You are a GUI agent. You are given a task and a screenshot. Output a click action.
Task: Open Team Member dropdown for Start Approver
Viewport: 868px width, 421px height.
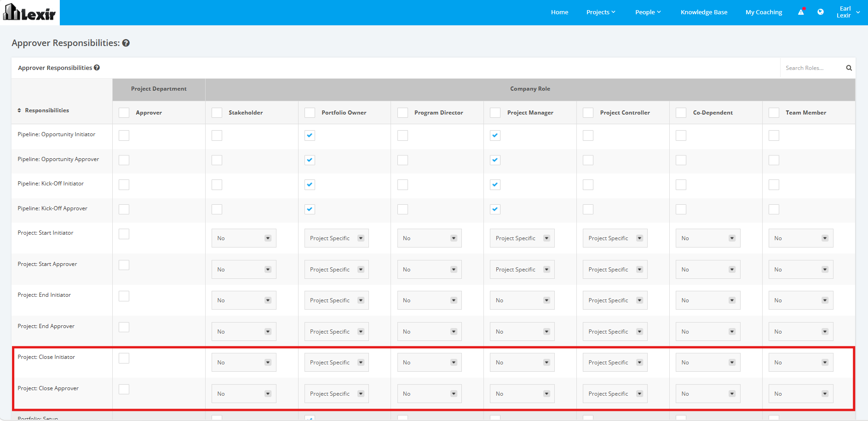point(801,270)
